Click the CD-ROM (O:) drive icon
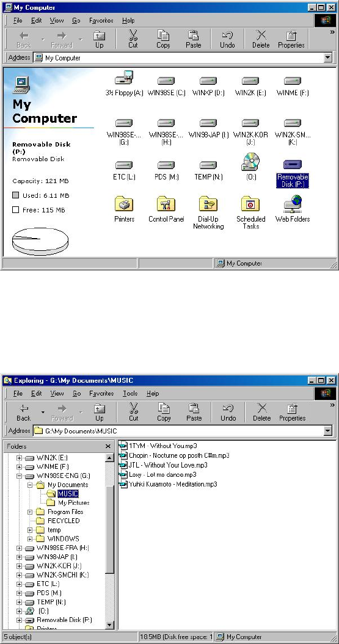Screen dimensions: 339x644 [250, 162]
